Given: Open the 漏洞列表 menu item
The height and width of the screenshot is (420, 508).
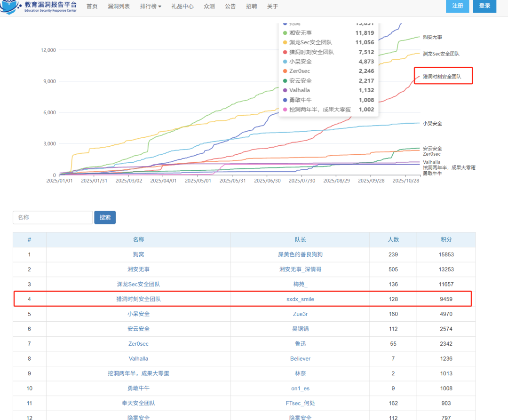Looking at the screenshot, I should click(x=119, y=7).
